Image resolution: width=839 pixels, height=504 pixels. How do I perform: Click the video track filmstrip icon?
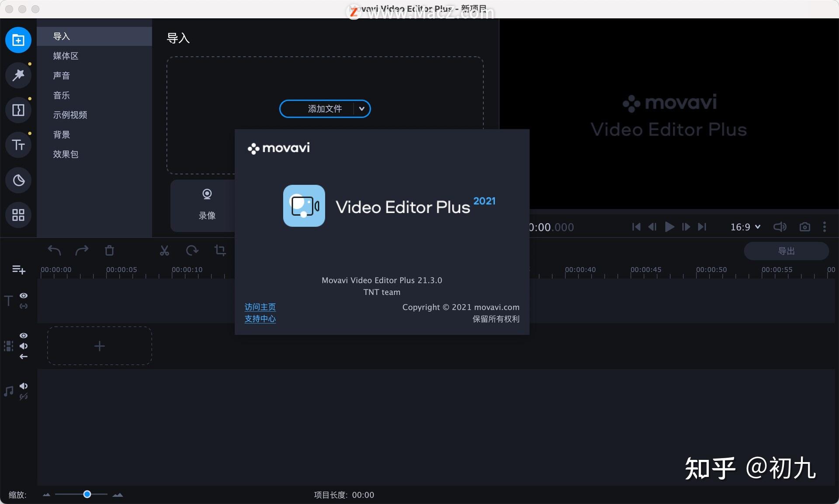tap(8, 346)
